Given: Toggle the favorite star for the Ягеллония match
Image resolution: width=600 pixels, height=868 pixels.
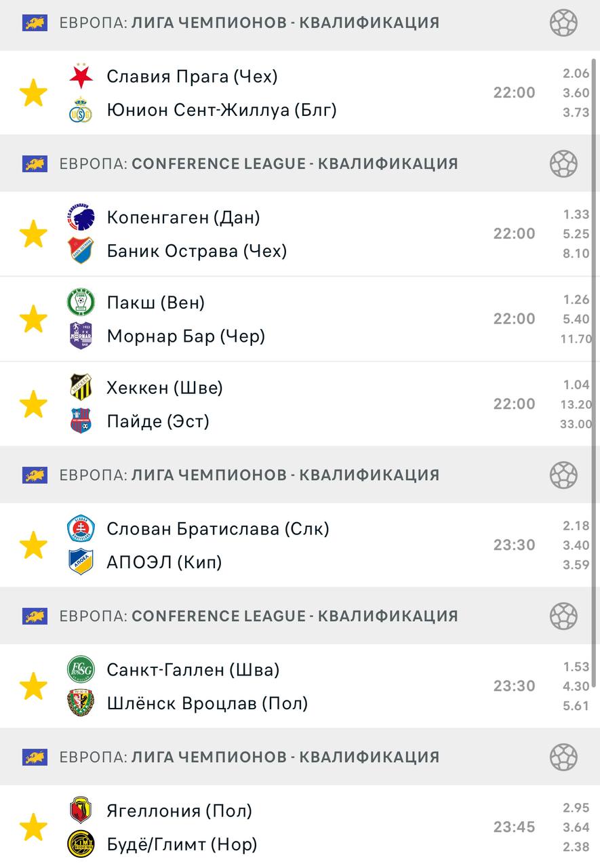Looking at the screenshot, I should click(33, 827).
